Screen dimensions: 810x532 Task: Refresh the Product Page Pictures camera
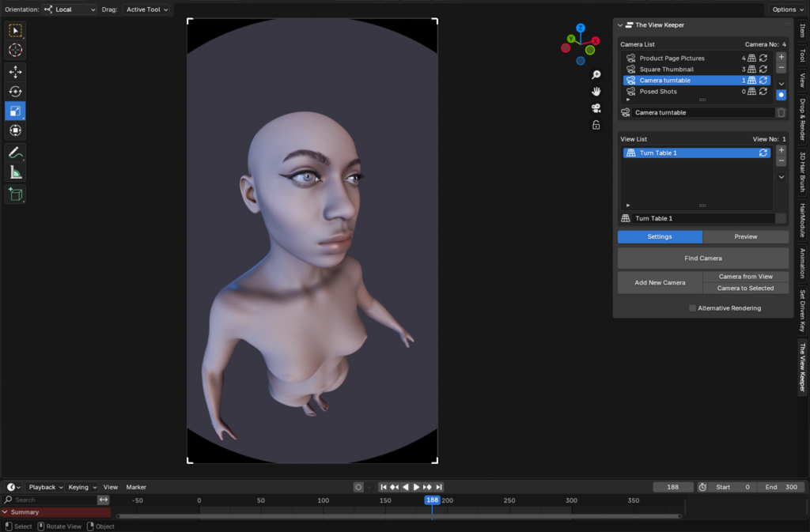point(763,58)
